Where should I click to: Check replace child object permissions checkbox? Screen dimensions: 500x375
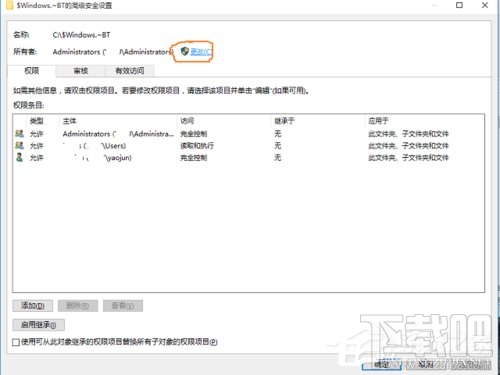coord(16,342)
